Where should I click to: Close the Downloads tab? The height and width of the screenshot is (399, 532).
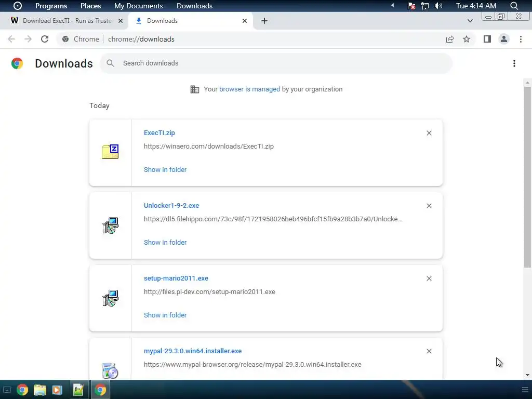coord(245,21)
